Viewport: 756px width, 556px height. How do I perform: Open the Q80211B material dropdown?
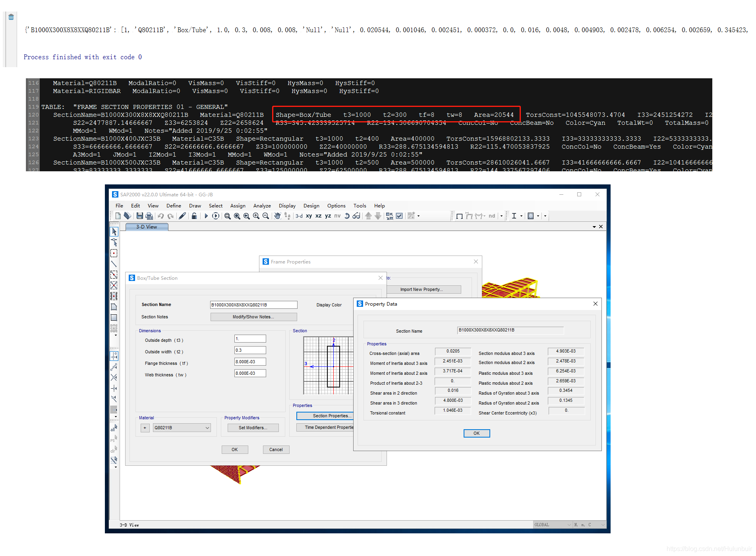[182, 428]
